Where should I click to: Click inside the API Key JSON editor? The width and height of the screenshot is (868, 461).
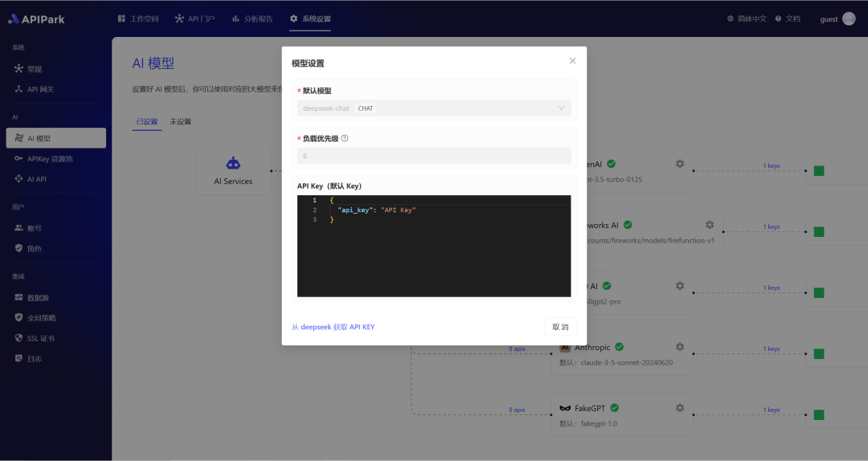pyautogui.click(x=434, y=247)
